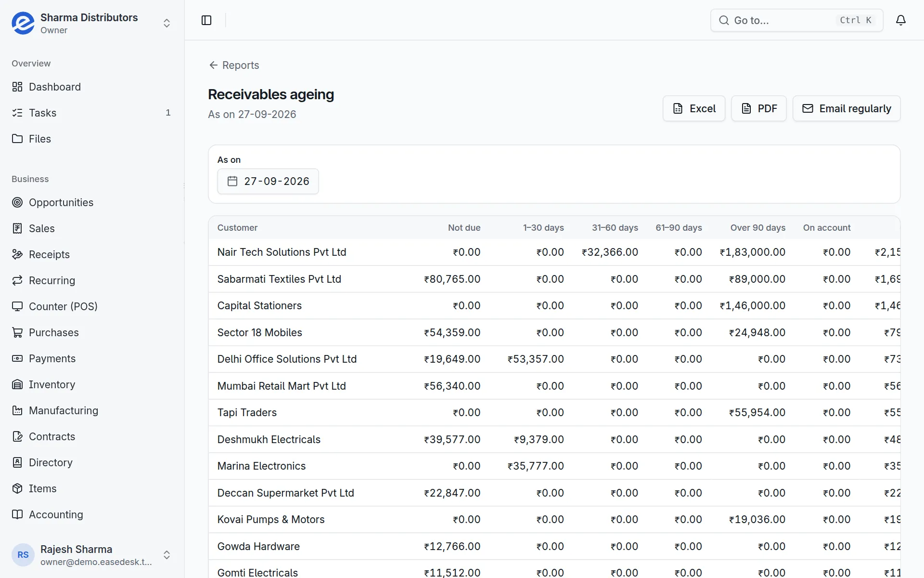This screenshot has width=924, height=578.
Task: Click Sector 18 Mobiles row
Action: click(554, 333)
